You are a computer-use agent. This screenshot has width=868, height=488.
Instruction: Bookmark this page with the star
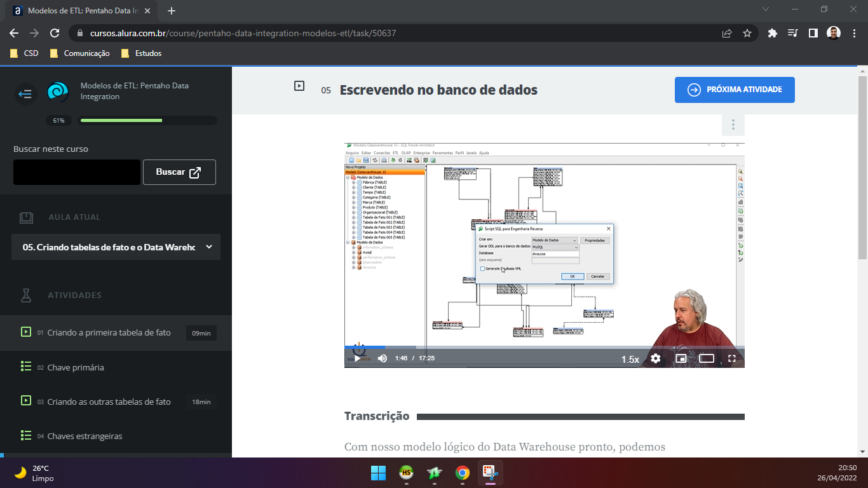[x=747, y=33]
